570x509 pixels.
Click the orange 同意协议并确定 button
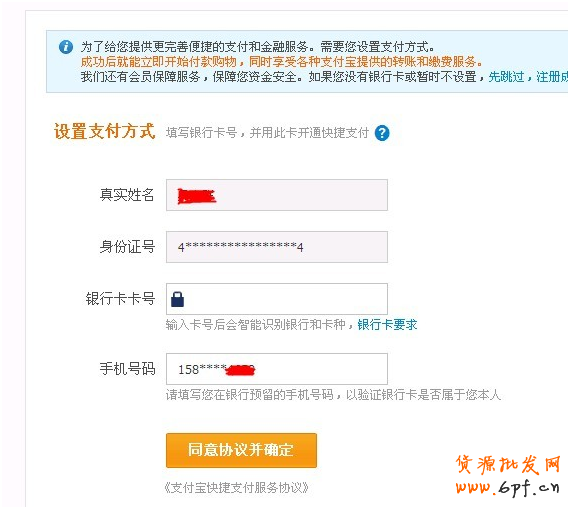pyautogui.click(x=241, y=450)
